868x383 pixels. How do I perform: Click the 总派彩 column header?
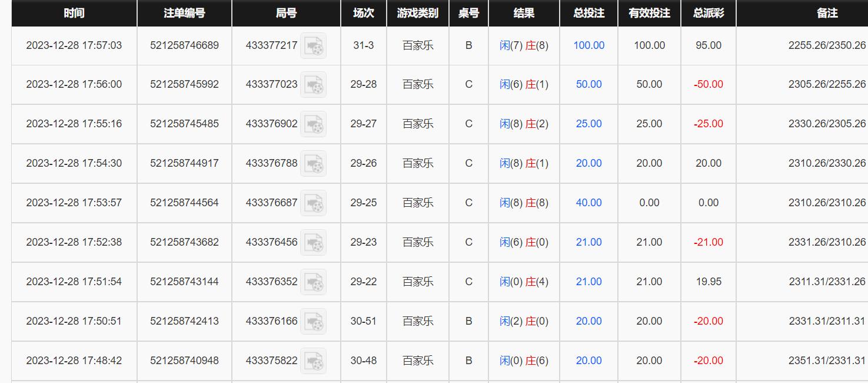pos(709,13)
